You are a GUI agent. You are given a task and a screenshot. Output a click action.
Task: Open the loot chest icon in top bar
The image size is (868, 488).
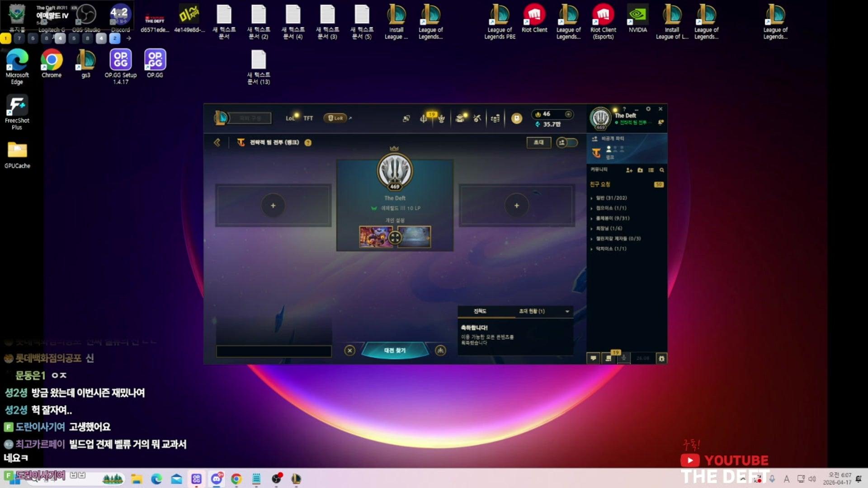click(x=460, y=118)
